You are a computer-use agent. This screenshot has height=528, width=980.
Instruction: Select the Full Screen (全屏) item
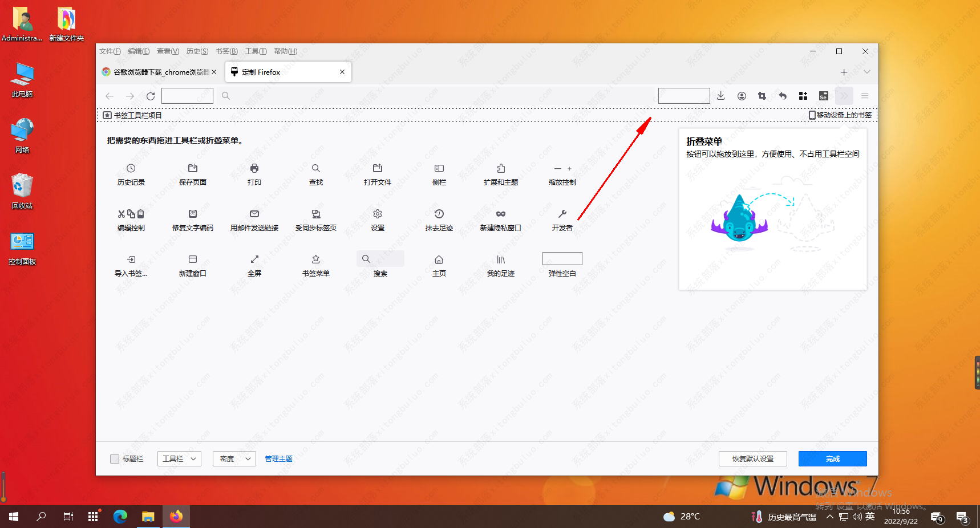coord(254,266)
